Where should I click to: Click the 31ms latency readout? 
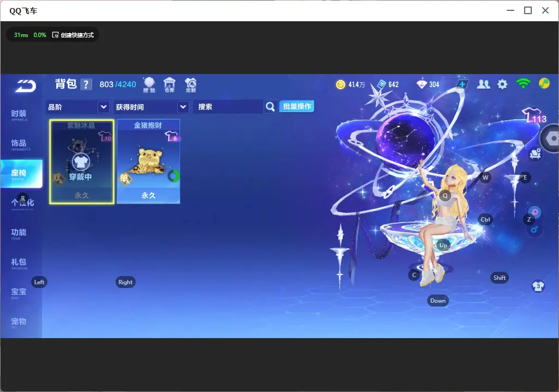[21, 35]
